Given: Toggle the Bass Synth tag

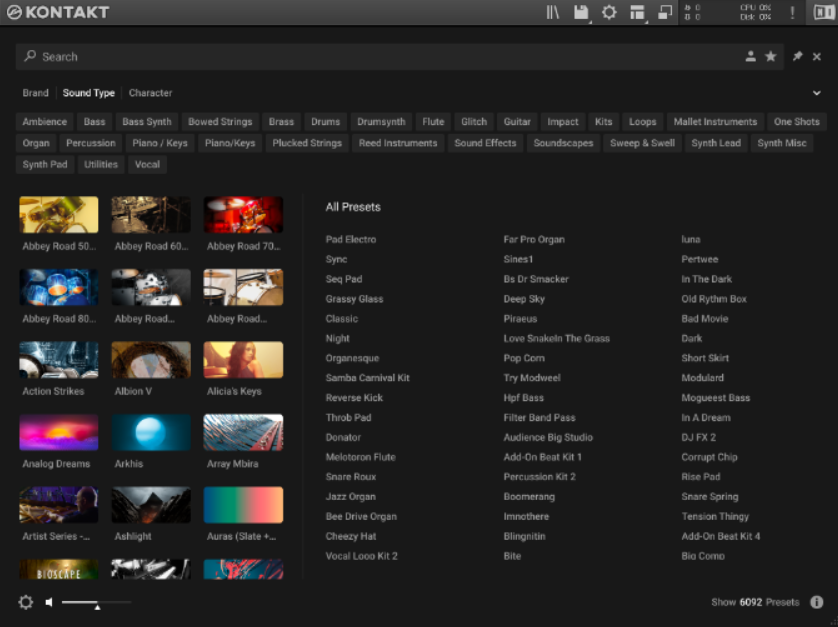Looking at the screenshot, I should coord(146,122).
